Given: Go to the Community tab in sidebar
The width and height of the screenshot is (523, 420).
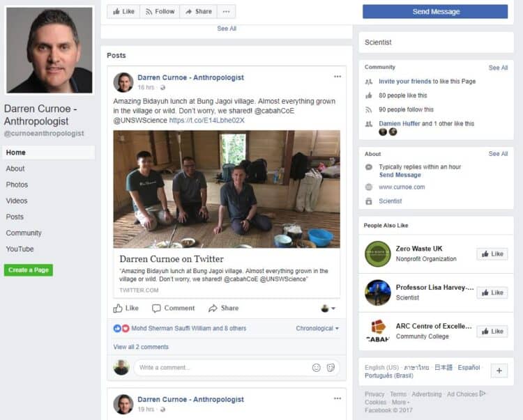Looking at the screenshot, I should tap(24, 233).
